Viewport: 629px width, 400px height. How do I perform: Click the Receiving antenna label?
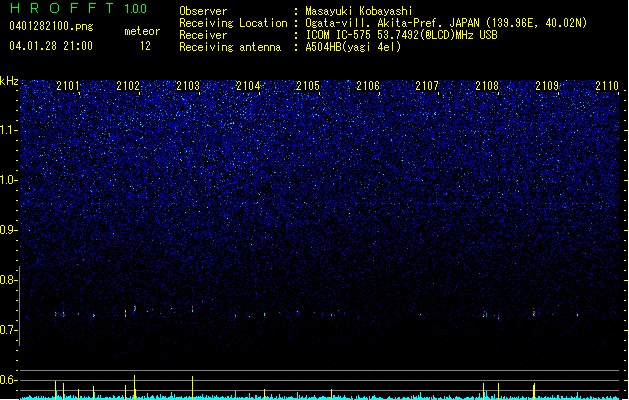pyautogui.click(x=230, y=47)
